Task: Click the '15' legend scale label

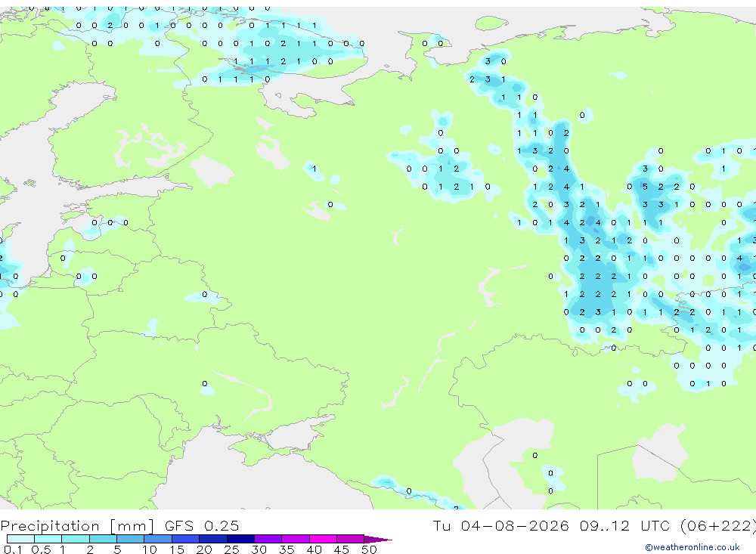Action: point(176,549)
